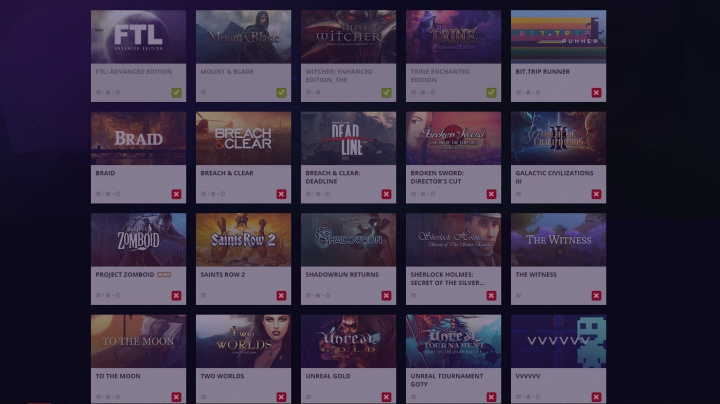Image resolution: width=720 pixels, height=404 pixels.
Task: Click the 'VVVVVV' title text
Action: (528, 376)
